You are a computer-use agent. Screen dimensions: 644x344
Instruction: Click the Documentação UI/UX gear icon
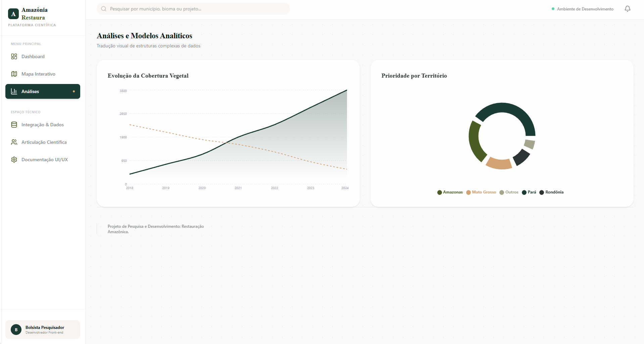pos(14,160)
